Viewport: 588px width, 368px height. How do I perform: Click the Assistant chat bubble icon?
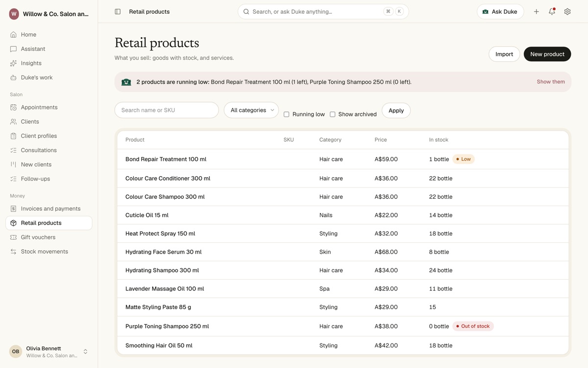pyautogui.click(x=13, y=49)
